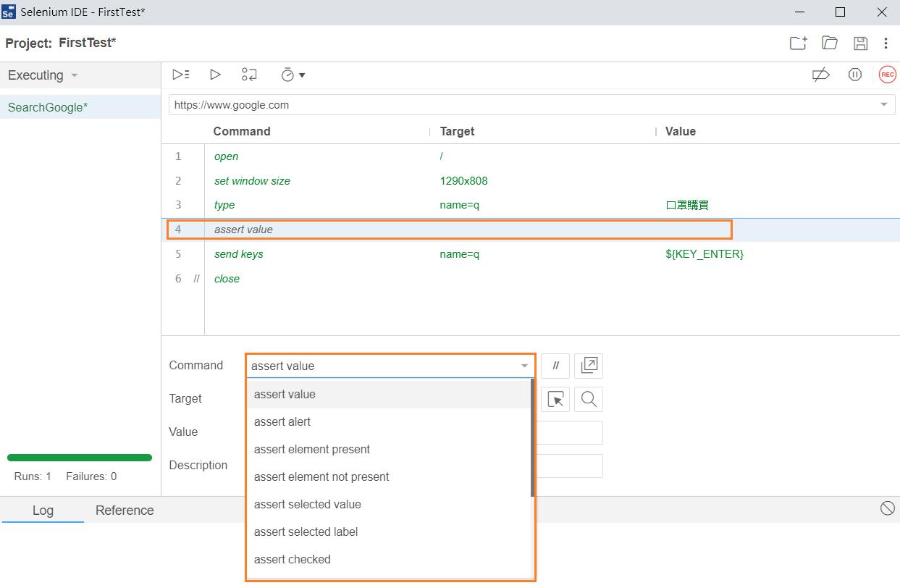Collapse the Command combo box arrow
This screenshot has height=588, width=900.
click(525, 366)
